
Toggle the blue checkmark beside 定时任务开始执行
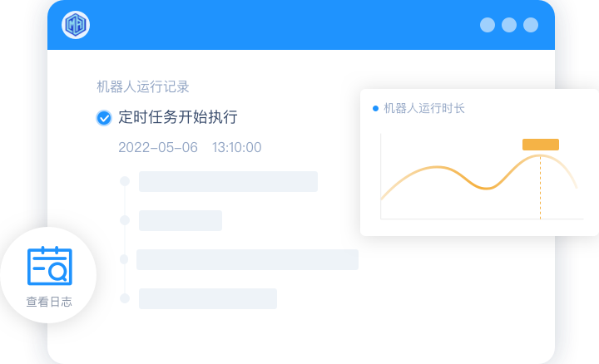(x=103, y=118)
